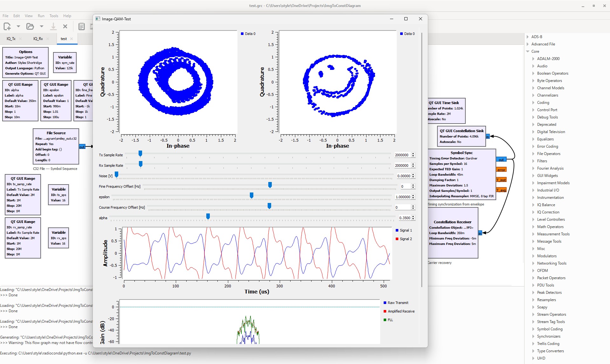Viewport: 610px width, 364px height.
Task: Maximize the Image-QAM-Test window
Action: (406, 19)
